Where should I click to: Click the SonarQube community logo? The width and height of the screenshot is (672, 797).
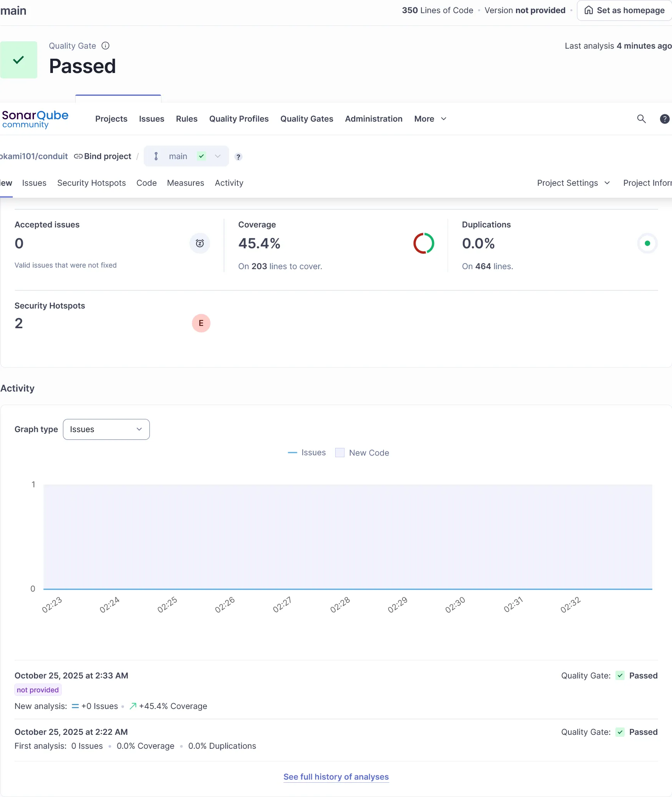tap(35, 119)
